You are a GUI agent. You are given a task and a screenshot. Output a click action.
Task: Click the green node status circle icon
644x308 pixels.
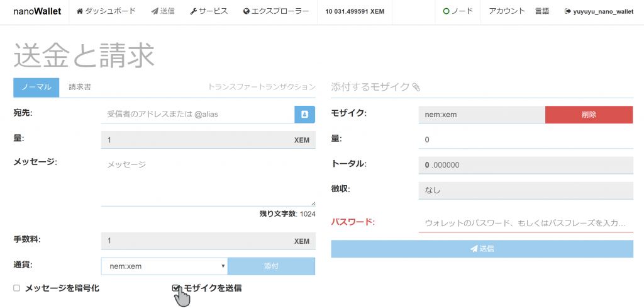click(x=447, y=11)
